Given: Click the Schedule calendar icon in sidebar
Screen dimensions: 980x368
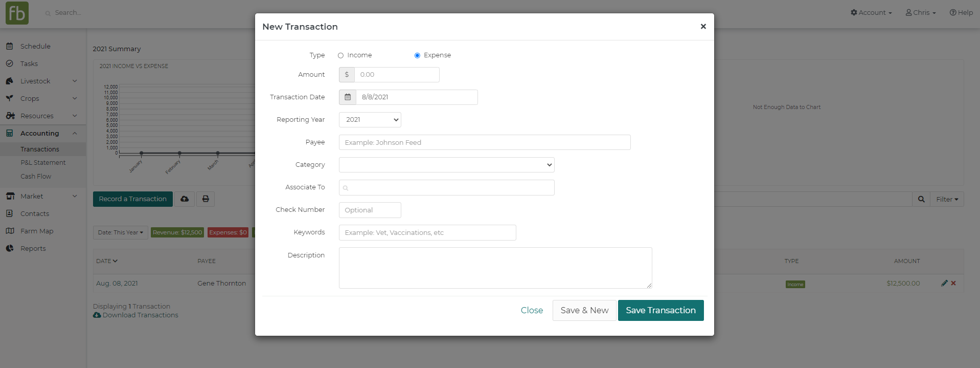Looking at the screenshot, I should pos(9,46).
